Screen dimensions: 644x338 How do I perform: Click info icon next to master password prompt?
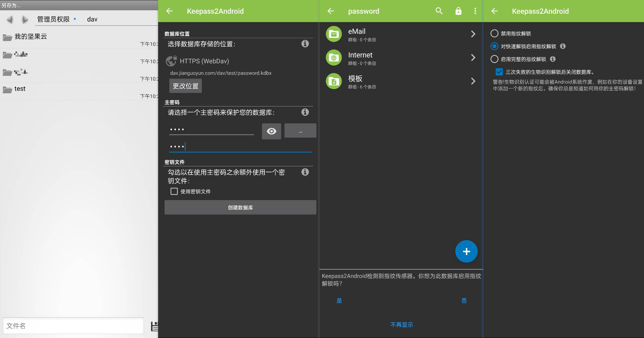coord(305,112)
